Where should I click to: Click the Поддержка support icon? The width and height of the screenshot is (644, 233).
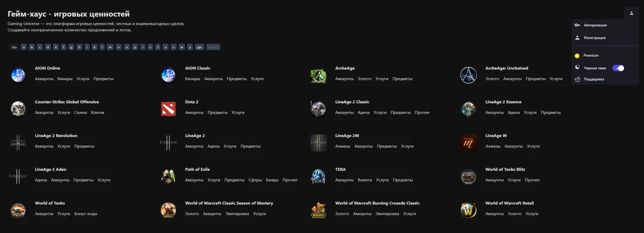tap(577, 79)
